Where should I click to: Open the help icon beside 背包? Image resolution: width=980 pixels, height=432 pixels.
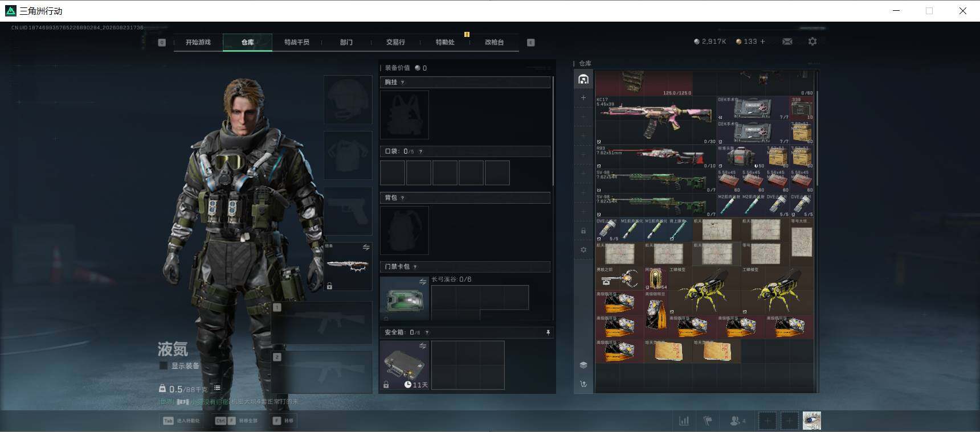(402, 198)
